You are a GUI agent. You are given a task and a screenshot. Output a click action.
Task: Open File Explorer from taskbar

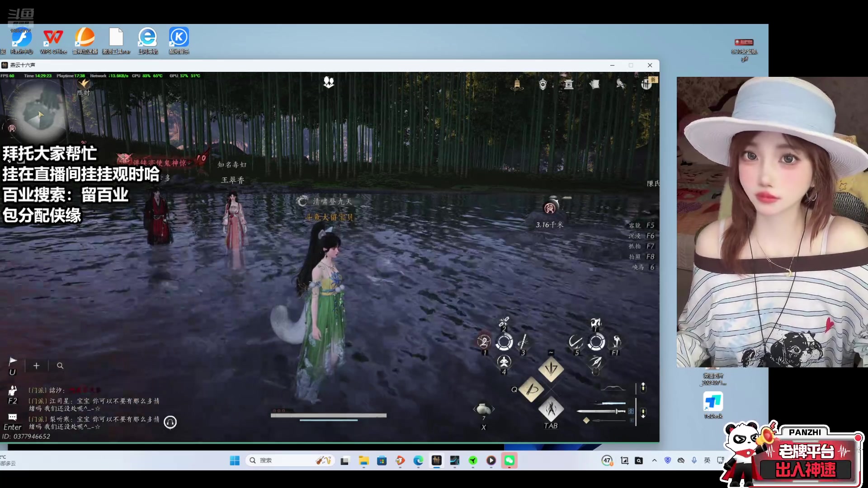(364, 460)
